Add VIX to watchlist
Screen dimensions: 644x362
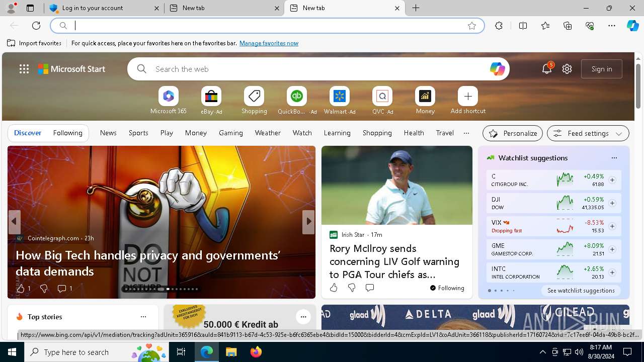612,226
